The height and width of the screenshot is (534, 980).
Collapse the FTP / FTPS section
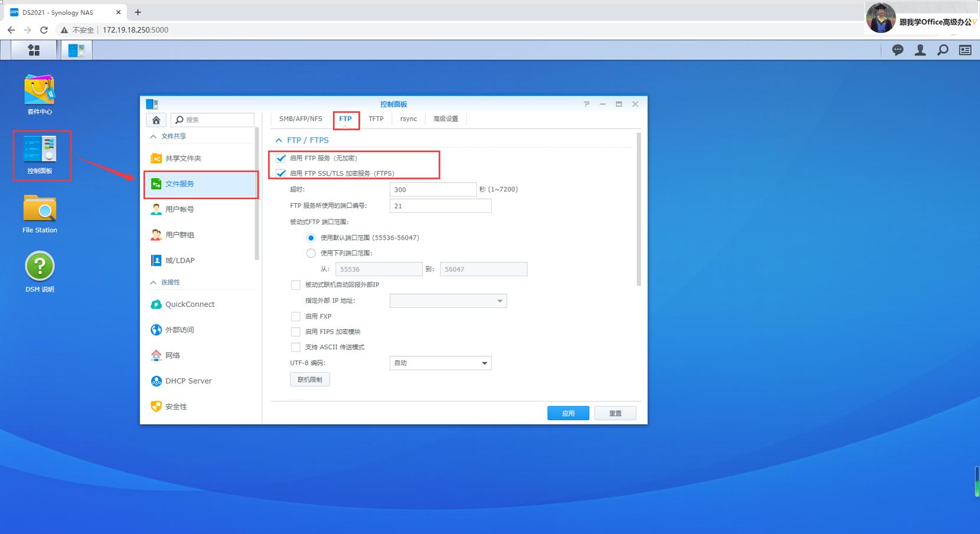pos(279,140)
